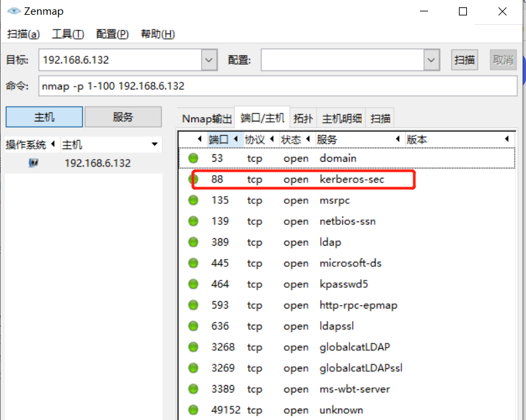The image size is (526, 420).
Task: Sort host list by 主机 column header
Action: [110, 145]
